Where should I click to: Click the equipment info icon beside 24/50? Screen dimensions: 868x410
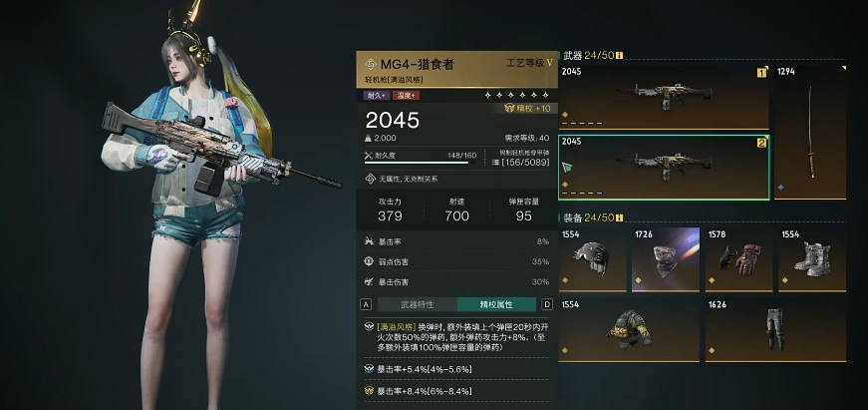[x=620, y=217]
